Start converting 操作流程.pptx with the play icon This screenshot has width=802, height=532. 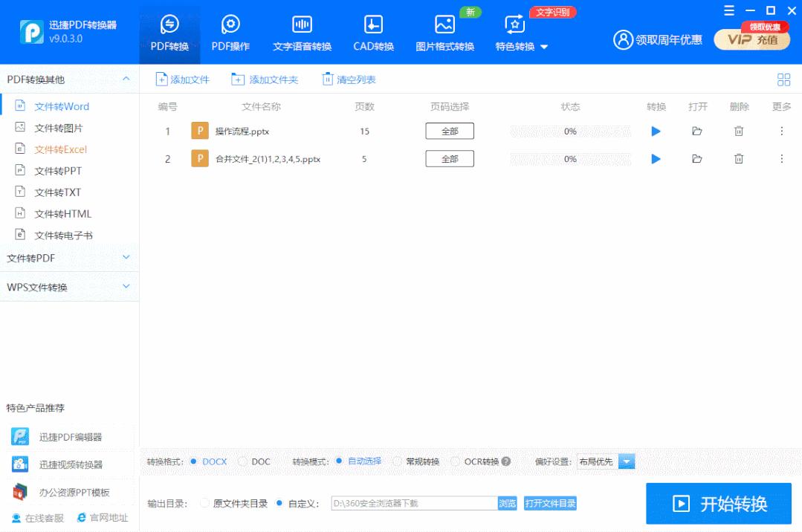pos(655,131)
